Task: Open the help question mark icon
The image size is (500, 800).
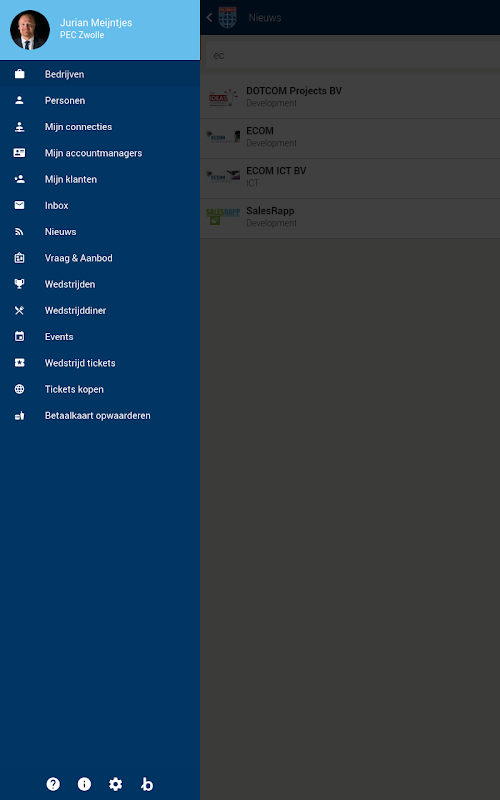Action: (x=53, y=784)
